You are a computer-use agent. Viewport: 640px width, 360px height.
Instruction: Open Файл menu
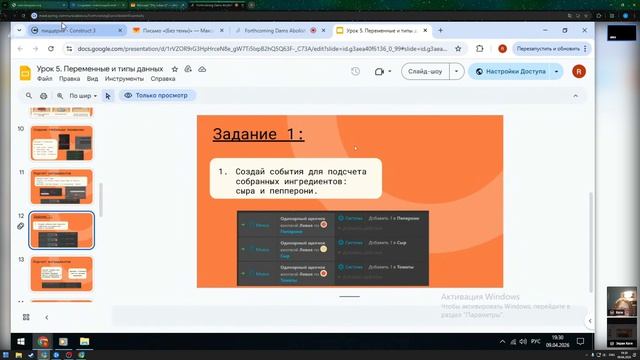(x=44, y=79)
